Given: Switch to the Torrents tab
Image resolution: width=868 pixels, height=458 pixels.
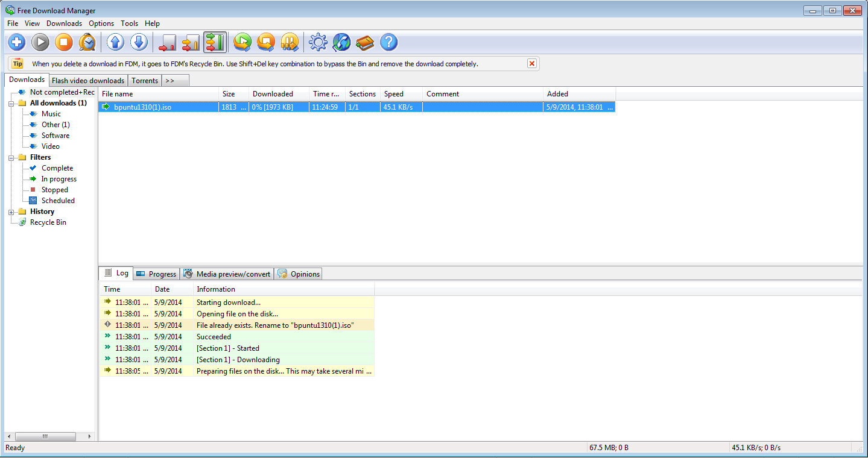Looking at the screenshot, I should click(145, 81).
